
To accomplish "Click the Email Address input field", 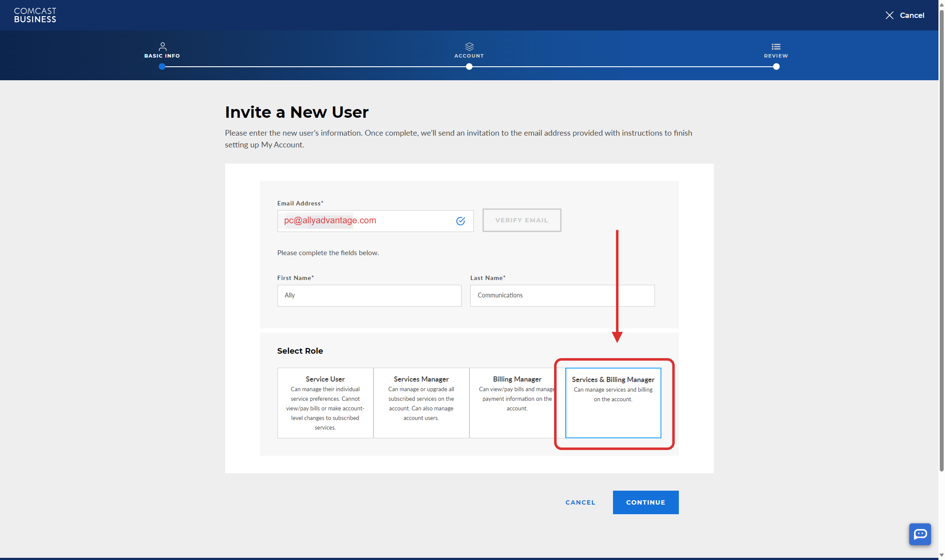I will point(375,221).
